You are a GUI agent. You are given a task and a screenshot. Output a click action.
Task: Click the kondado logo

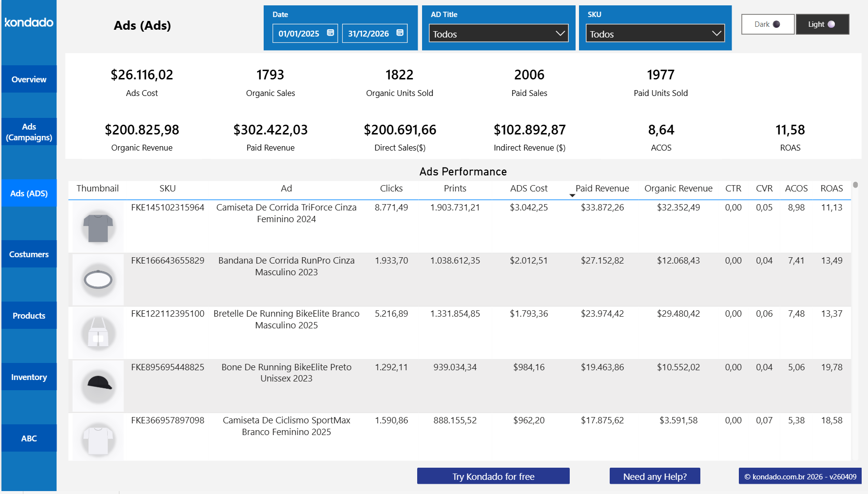point(29,22)
